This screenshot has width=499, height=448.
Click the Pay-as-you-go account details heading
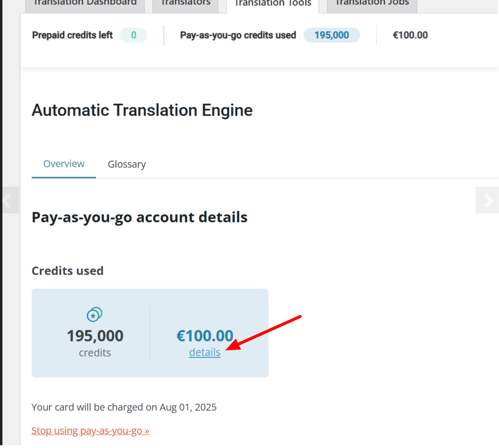click(140, 217)
